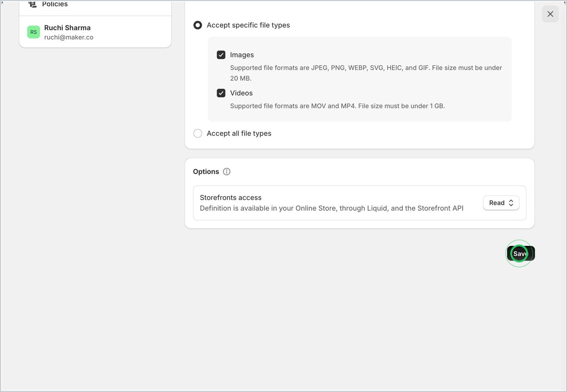Select Accept all file types
The width and height of the screenshot is (567, 392).
(x=198, y=134)
